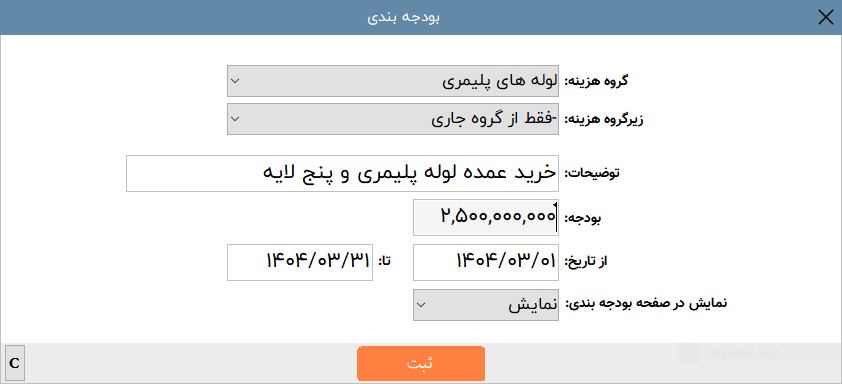Screen dimensions: 842x384
Task: Click the نمایش در صفحه بودجه بندی label
Action: click(x=644, y=303)
